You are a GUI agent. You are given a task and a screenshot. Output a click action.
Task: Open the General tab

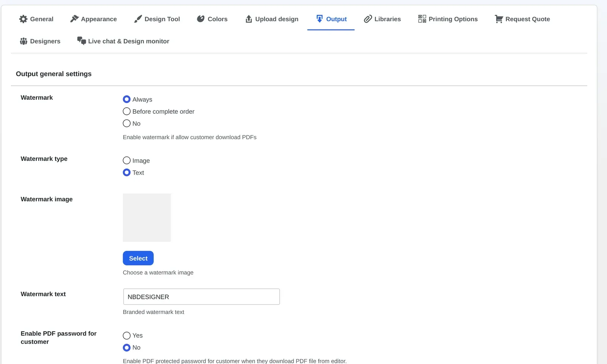[x=36, y=19]
